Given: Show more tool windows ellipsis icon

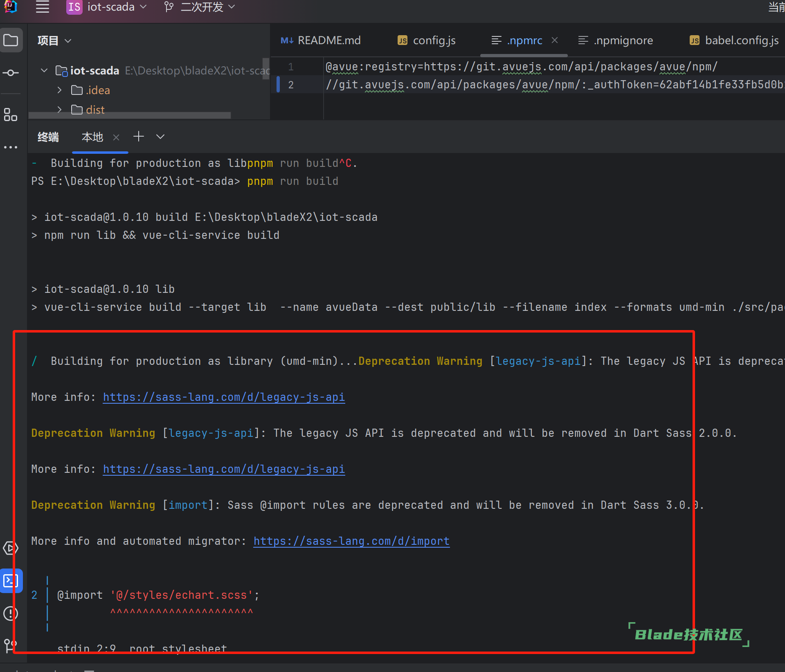Looking at the screenshot, I should [11, 147].
